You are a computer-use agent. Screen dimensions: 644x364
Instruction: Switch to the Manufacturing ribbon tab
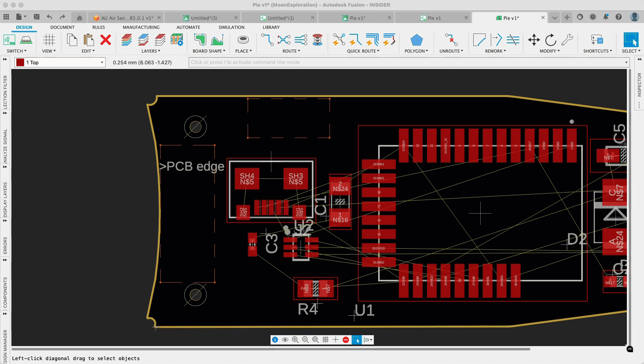click(x=141, y=27)
